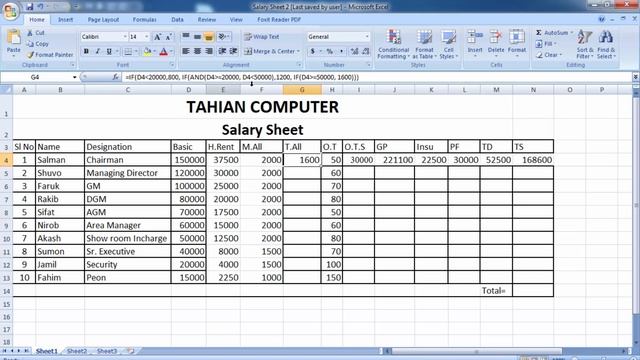Image resolution: width=640 pixels, height=360 pixels.
Task: Open the Fill dropdown in Editing
Action: [x=546, y=44]
